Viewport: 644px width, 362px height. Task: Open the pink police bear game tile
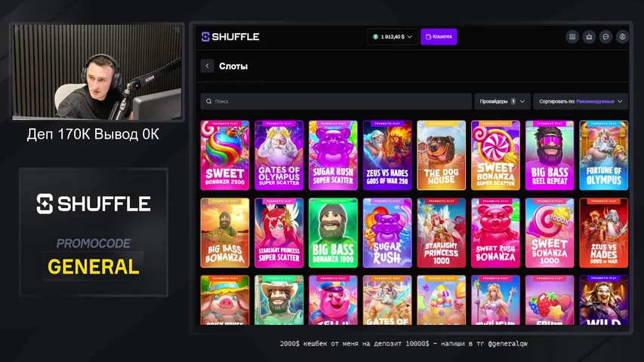pos(333,300)
